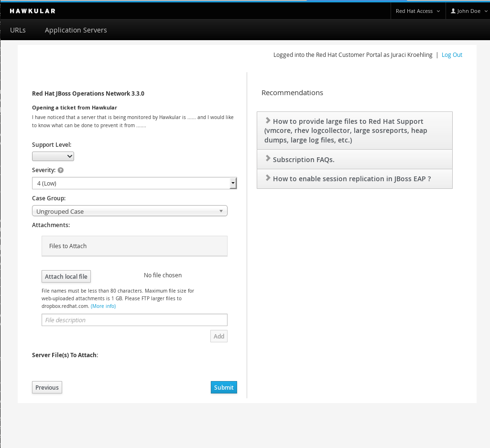Open the Severity dropdown showing 4 (Low)
Screen dimensions: 490x448
pyautogui.click(x=134, y=183)
